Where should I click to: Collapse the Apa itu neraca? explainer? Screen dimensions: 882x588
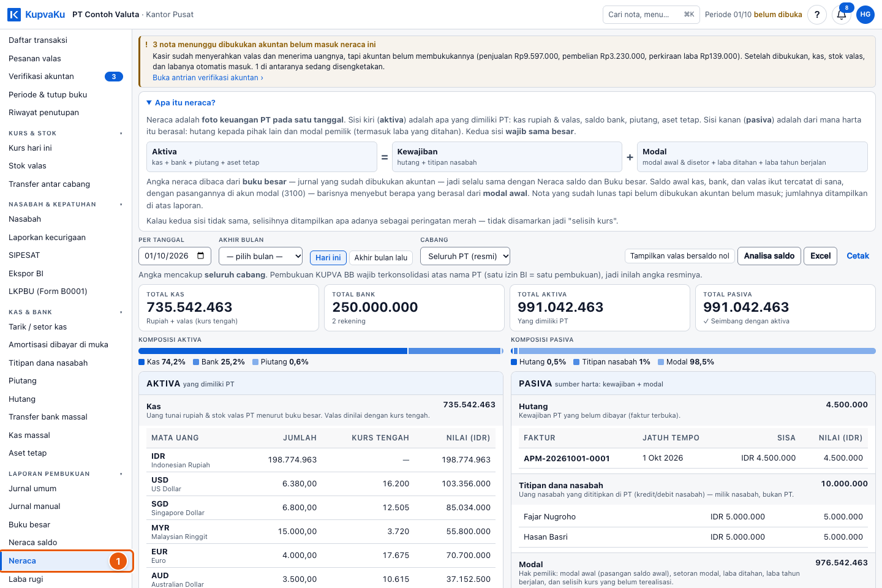[x=181, y=103]
